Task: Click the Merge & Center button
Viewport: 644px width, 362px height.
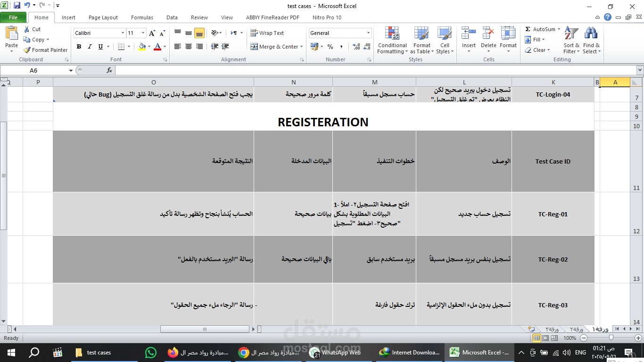Action: coord(274,47)
